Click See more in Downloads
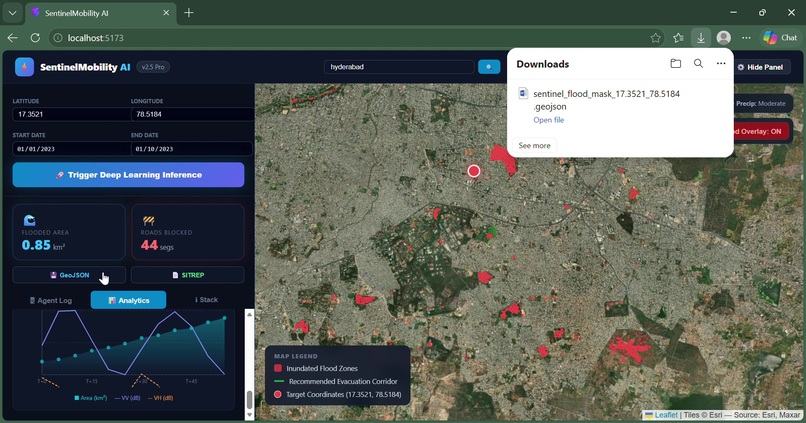This screenshot has width=806, height=423. 534,145
